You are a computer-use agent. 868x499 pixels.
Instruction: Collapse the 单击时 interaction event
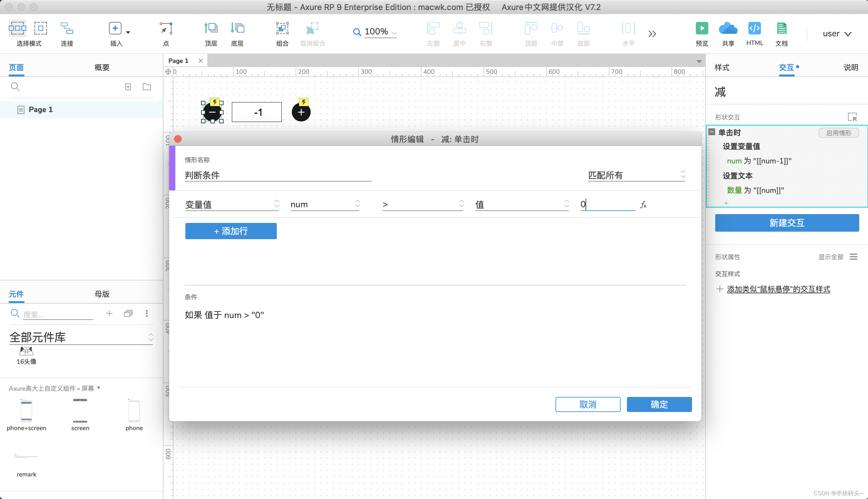(x=712, y=132)
